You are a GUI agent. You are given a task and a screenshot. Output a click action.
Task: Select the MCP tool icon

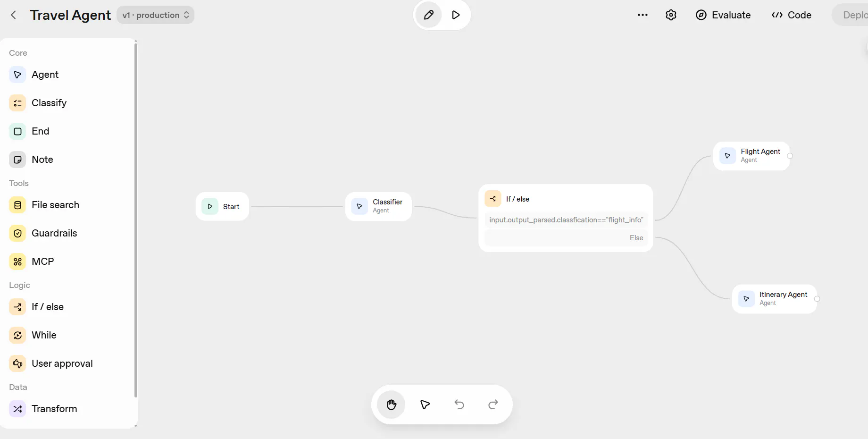tap(17, 262)
